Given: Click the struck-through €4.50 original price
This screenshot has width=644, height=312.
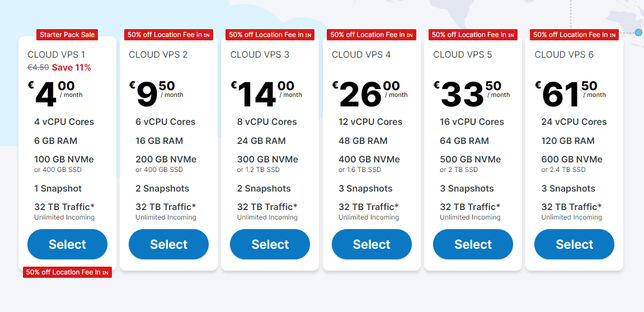Looking at the screenshot, I should tap(38, 68).
